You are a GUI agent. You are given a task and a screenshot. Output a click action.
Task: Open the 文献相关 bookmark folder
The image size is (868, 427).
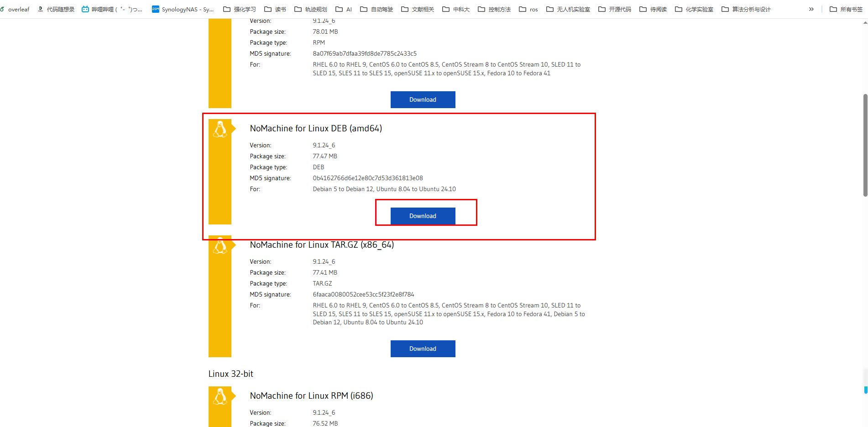click(418, 9)
